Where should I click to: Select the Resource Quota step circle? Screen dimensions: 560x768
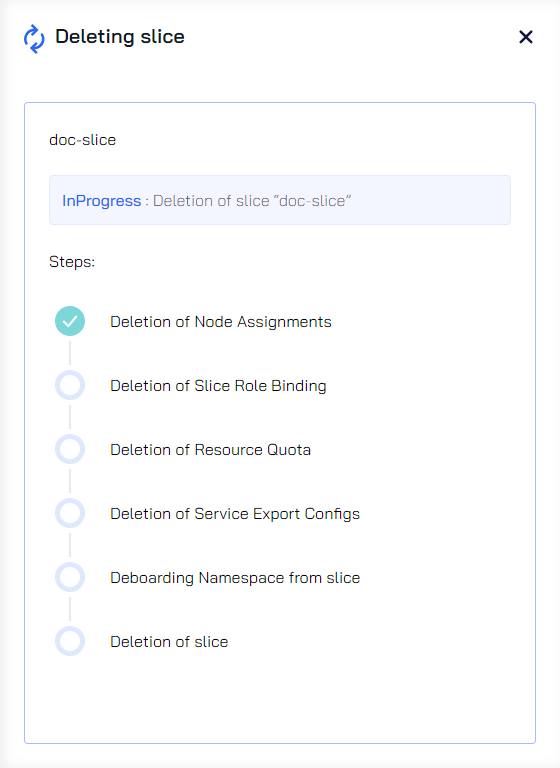click(x=70, y=449)
